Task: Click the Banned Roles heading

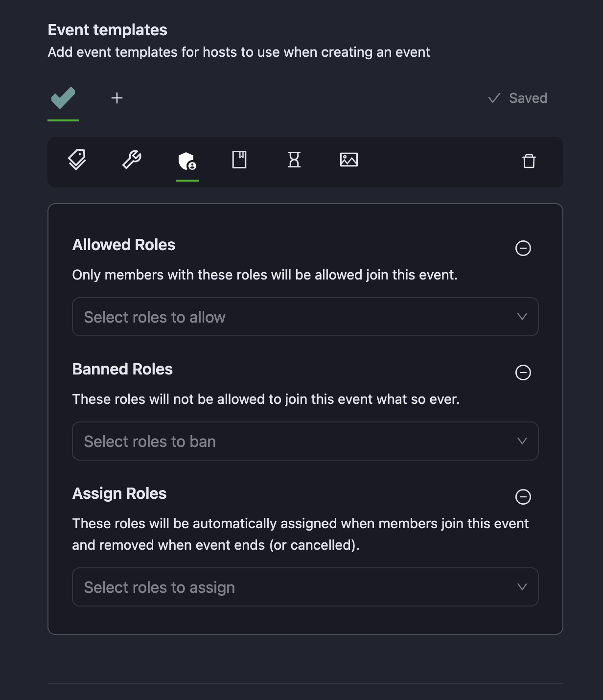Action: pos(122,369)
